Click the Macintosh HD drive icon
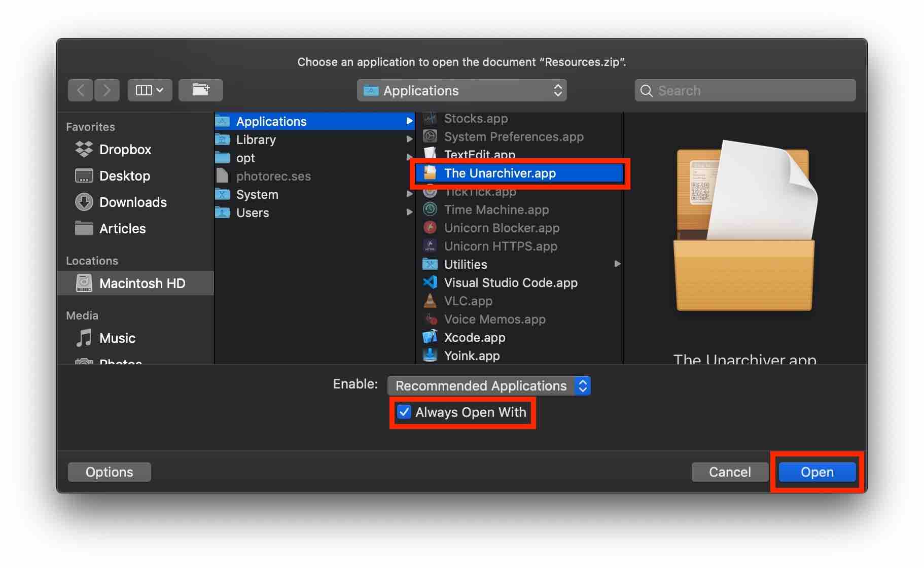Viewport: 924px width, 568px height. pyautogui.click(x=84, y=283)
